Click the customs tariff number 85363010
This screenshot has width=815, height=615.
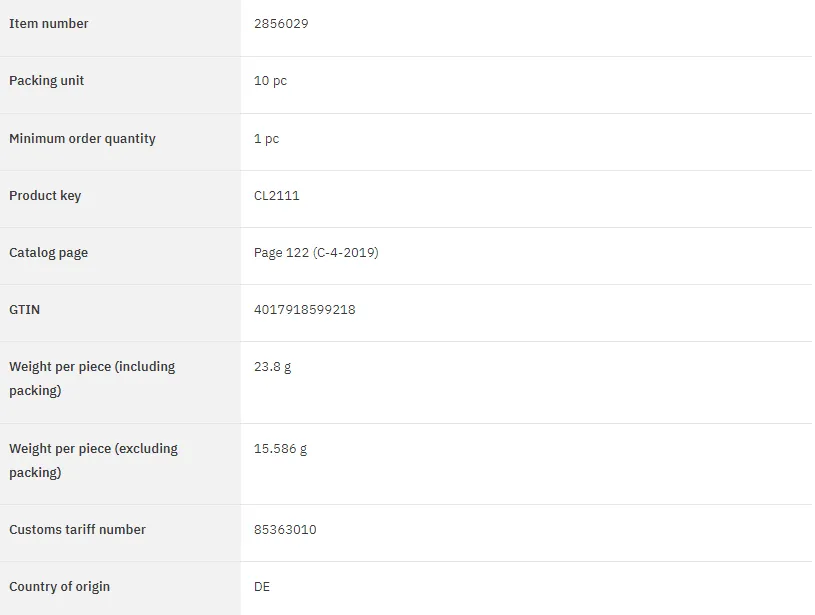pyautogui.click(x=285, y=530)
